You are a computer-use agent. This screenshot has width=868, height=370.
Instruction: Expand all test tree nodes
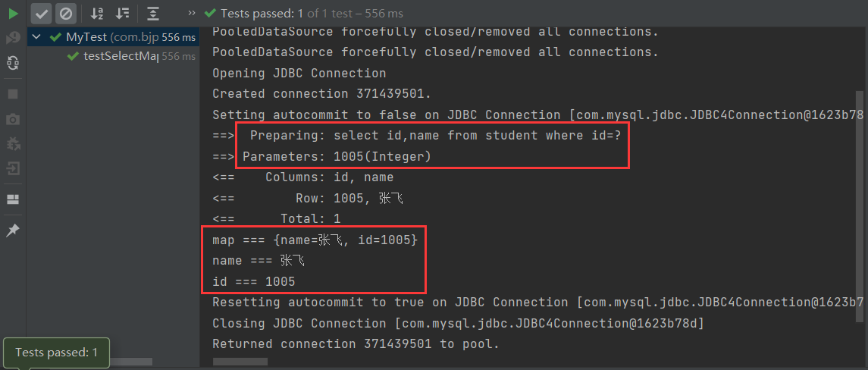[x=153, y=13]
